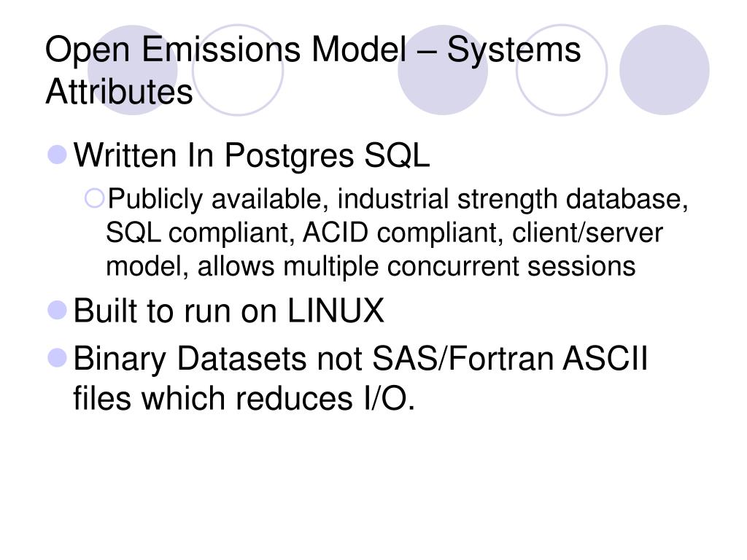Click the bullet beside 'Built to run on LINUX'
The image size is (747, 560).
pyautogui.click(x=58, y=311)
